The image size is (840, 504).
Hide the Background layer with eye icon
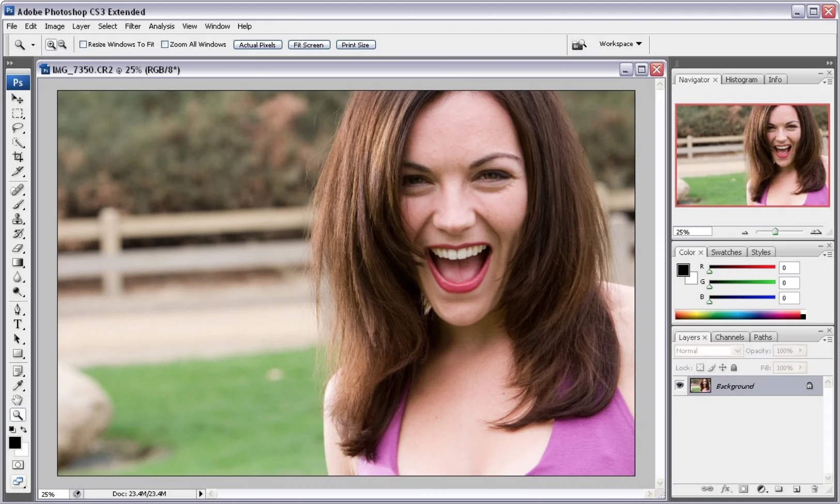tap(680, 386)
